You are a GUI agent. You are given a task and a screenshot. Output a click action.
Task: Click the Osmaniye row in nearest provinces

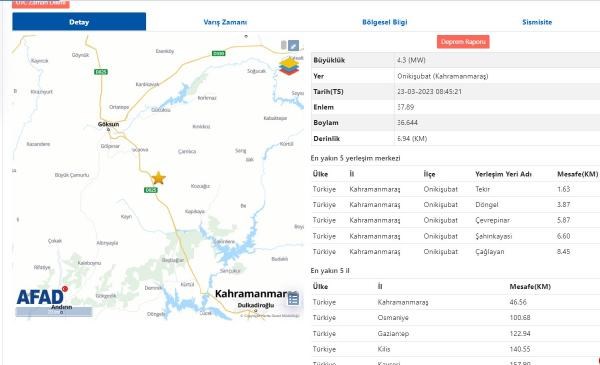pyautogui.click(x=455, y=318)
